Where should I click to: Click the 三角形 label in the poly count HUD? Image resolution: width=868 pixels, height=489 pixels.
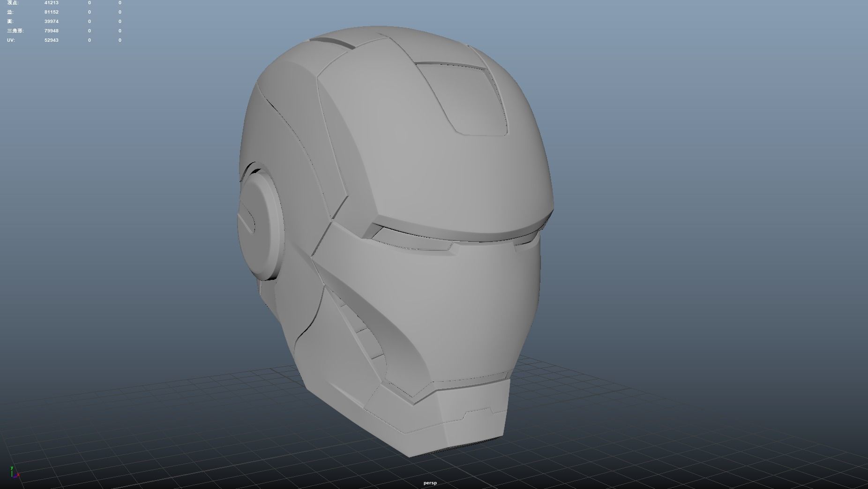tap(15, 31)
